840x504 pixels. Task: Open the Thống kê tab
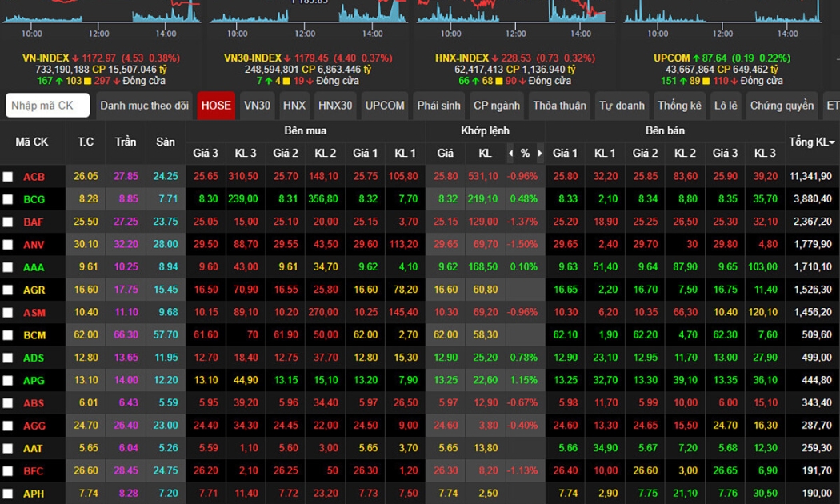coord(679,106)
